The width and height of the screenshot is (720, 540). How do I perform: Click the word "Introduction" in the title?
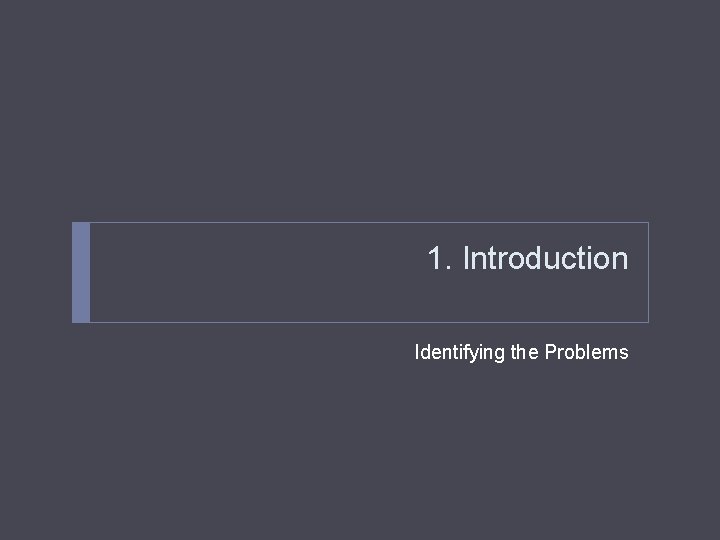545,259
